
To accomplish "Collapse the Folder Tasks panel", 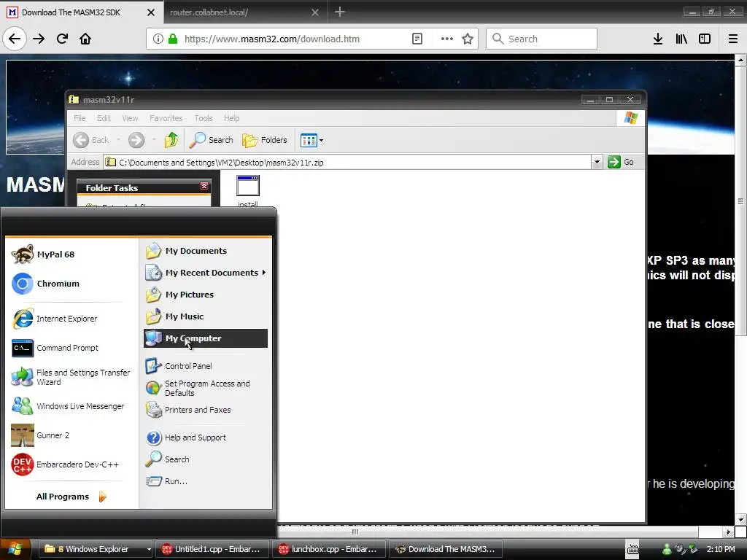I will (204, 186).
